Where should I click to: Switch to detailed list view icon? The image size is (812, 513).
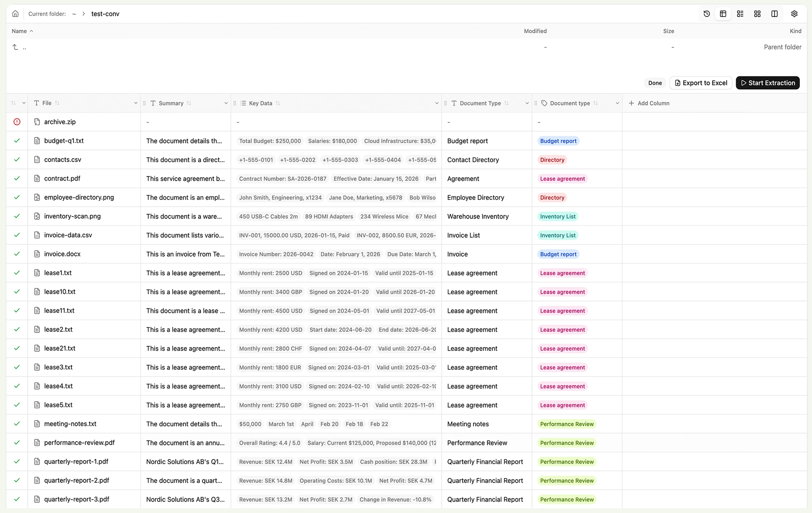(x=740, y=14)
